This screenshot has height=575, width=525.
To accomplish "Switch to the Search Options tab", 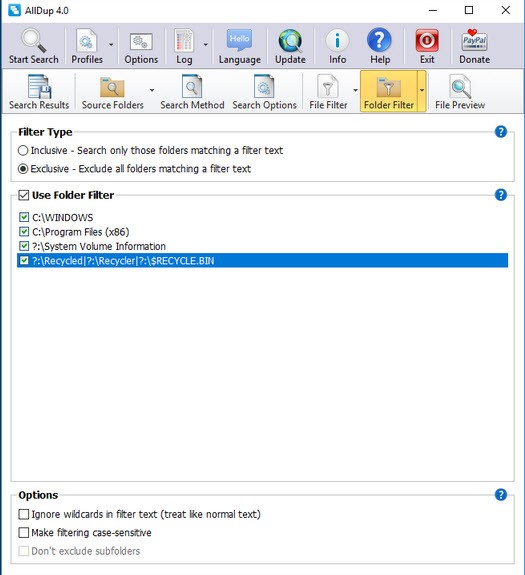I will pyautogui.click(x=264, y=92).
